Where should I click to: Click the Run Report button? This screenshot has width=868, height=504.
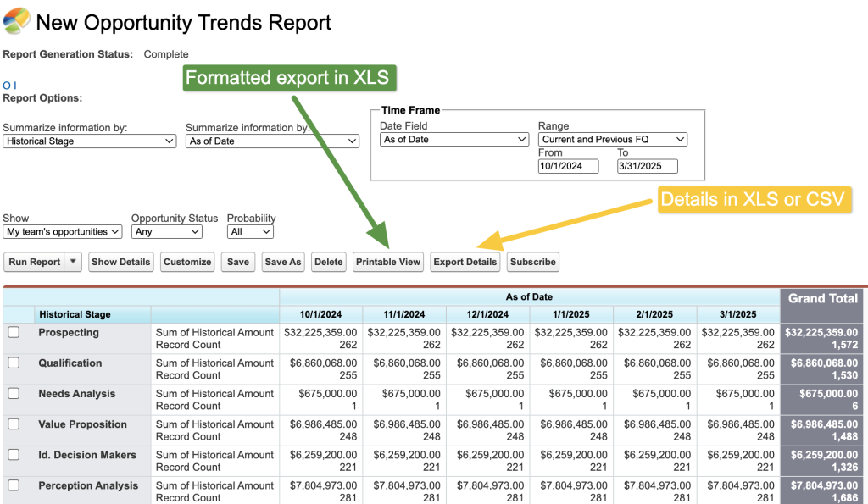[34, 262]
